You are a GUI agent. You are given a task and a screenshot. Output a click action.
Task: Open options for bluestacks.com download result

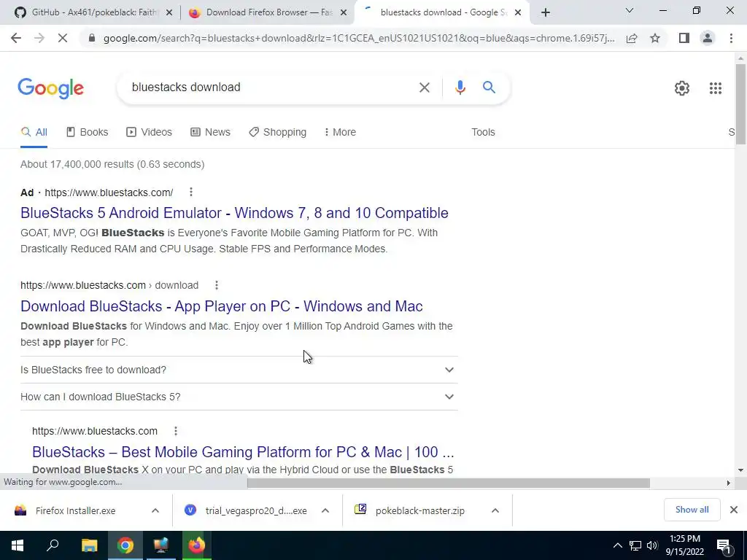pyautogui.click(x=216, y=285)
